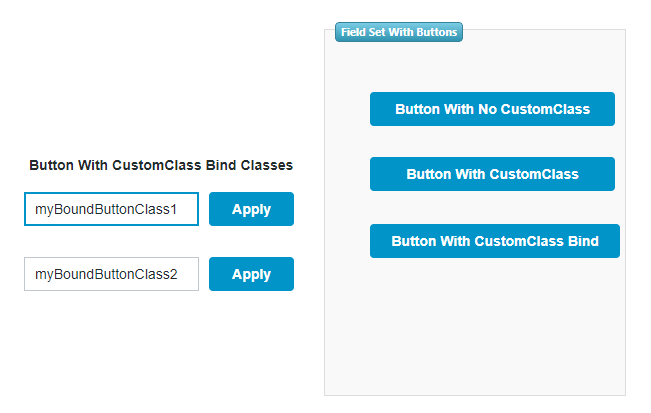The height and width of the screenshot is (413, 651).
Task: Click empty space inside the field set panel
Action: click(x=475, y=330)
